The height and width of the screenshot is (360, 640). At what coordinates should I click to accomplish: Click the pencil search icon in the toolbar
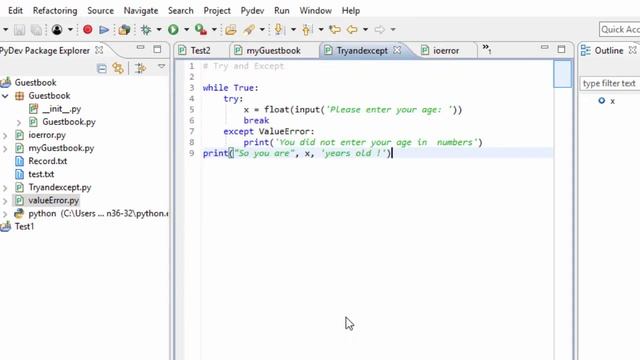(249, 29)
